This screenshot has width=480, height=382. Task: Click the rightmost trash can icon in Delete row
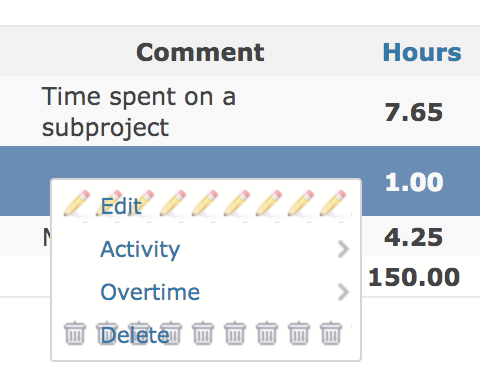coord(331,333)
